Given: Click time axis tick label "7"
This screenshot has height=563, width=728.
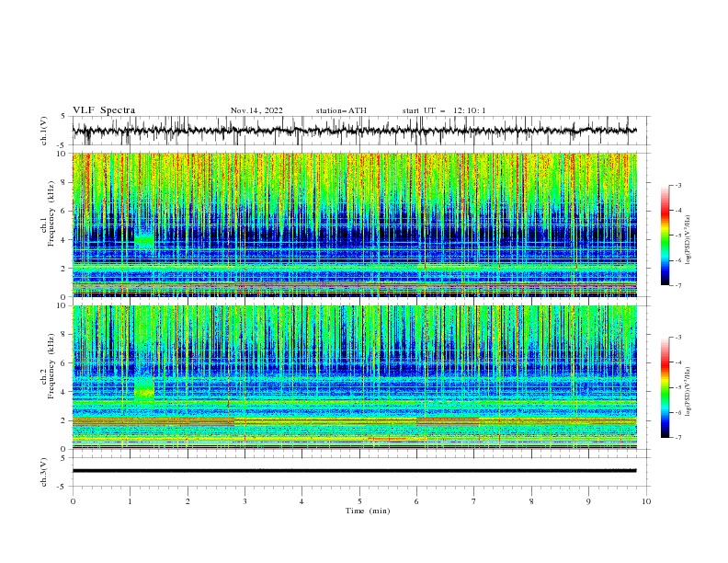Looking at the screenshot, I should click(x=474, y=501).
